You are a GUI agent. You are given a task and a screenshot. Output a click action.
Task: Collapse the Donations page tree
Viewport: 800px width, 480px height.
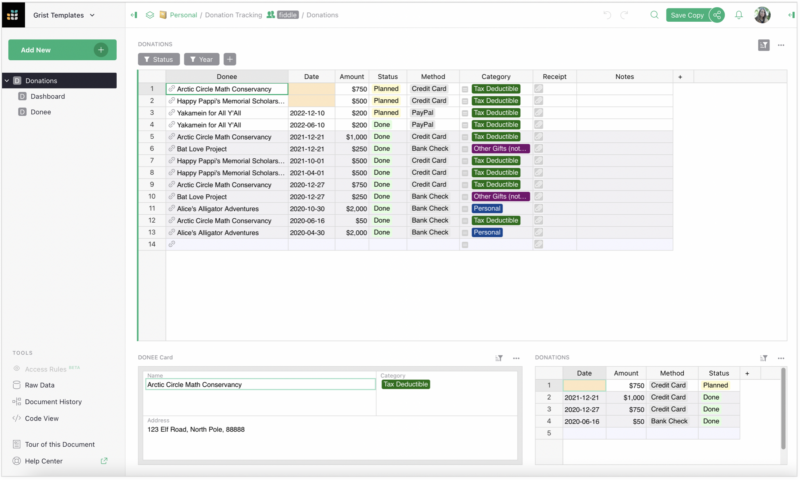(x=7, y=80)
